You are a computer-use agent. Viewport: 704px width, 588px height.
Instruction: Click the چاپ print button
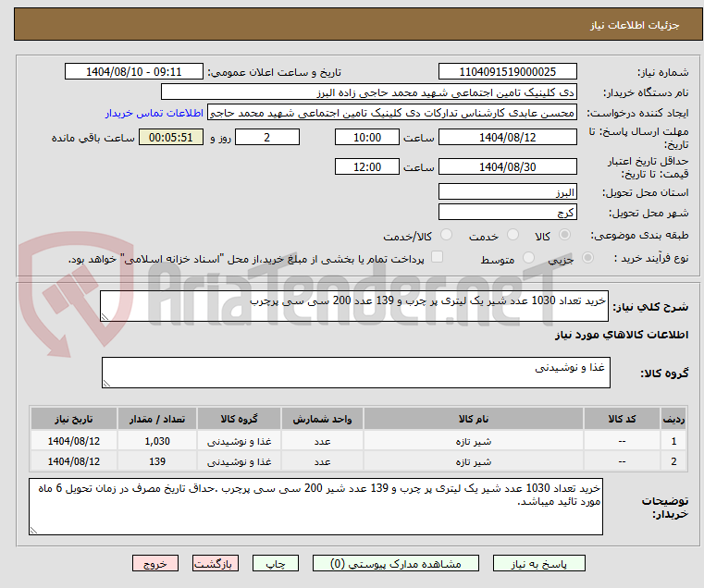click(276, 563)
